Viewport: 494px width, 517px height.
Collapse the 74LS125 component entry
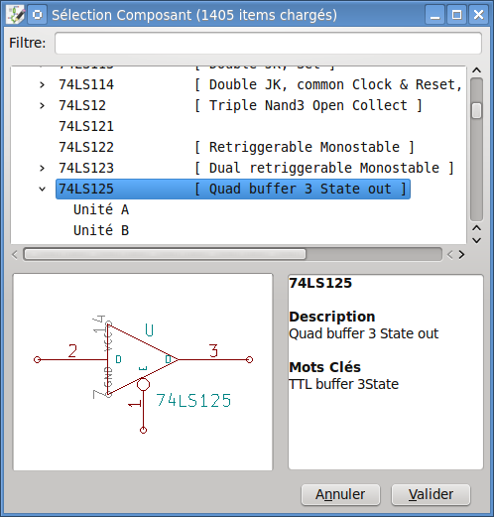42,189
